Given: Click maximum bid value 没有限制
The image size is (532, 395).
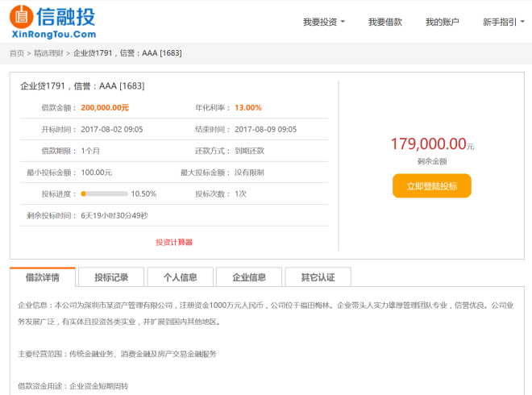Looking at the screenshot, I should [x=249, y=173].
